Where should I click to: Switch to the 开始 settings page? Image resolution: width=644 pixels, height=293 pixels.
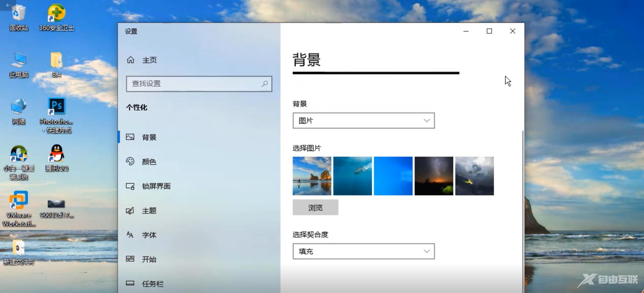coord(199,259)
